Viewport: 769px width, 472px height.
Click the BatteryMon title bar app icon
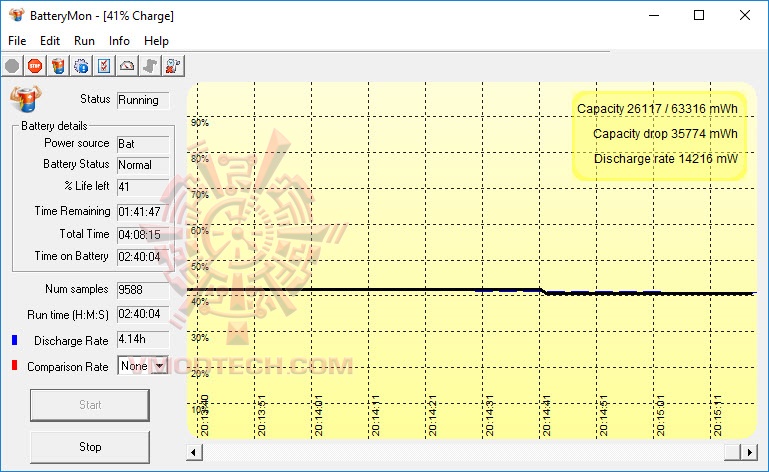click(x=16, y=15)
